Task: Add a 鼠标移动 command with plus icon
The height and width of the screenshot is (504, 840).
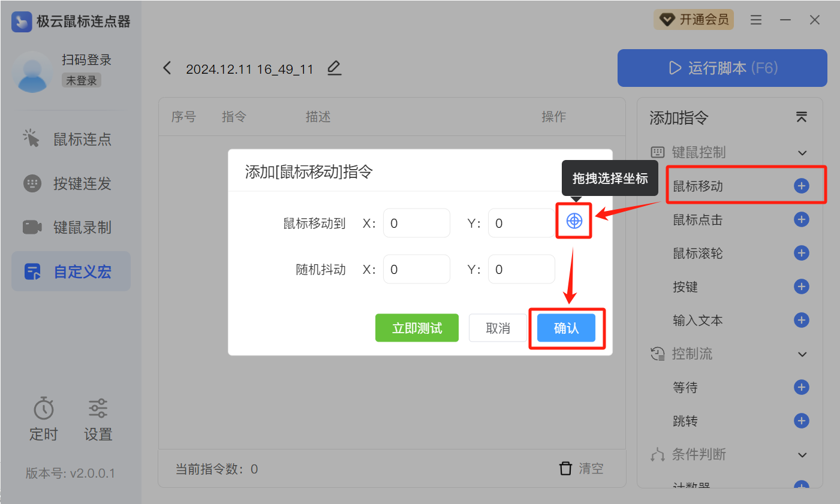Action: 801,186
